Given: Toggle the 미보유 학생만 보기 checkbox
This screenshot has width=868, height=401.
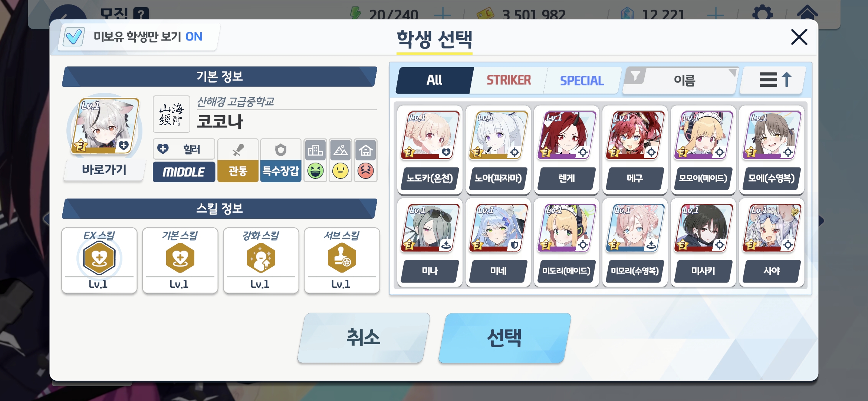Looking at the screenshot, I should point(73,37).
